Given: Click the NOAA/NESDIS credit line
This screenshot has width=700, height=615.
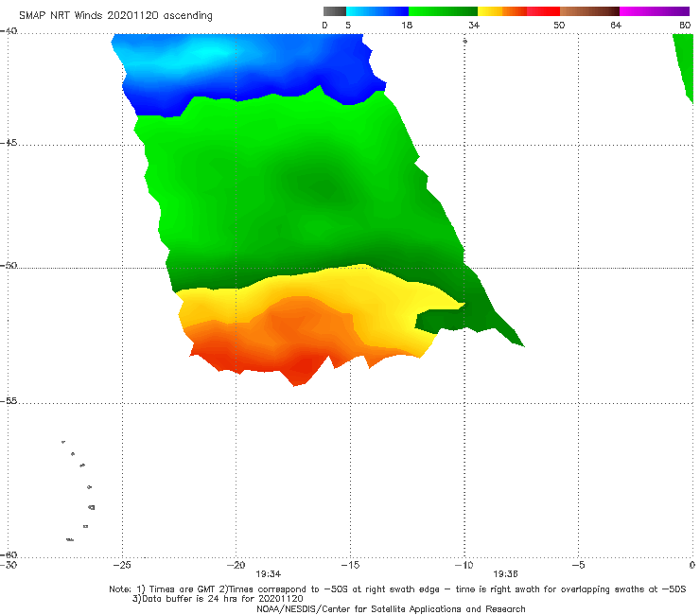Looking at the screenshot, I should coord(391,608).
